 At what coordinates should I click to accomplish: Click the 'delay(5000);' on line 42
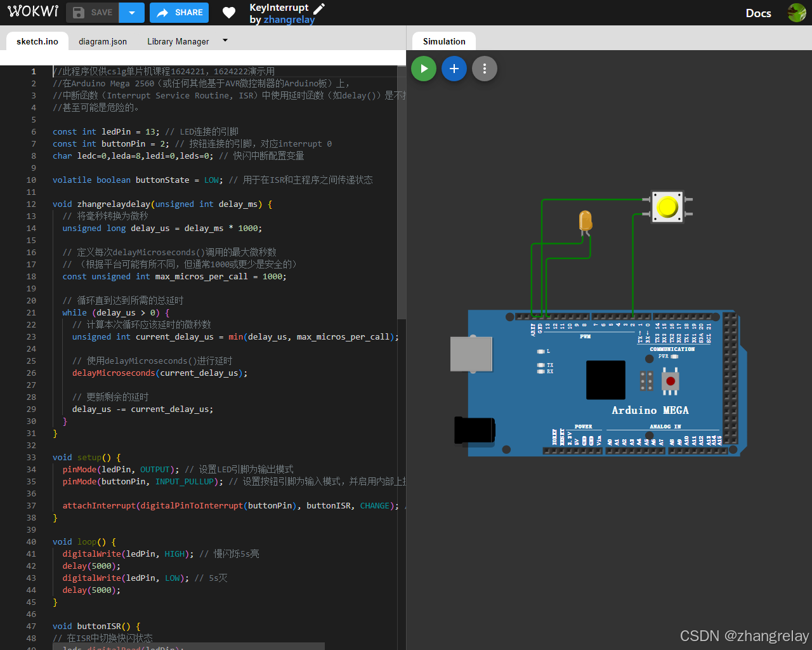[x=91, y=566]
